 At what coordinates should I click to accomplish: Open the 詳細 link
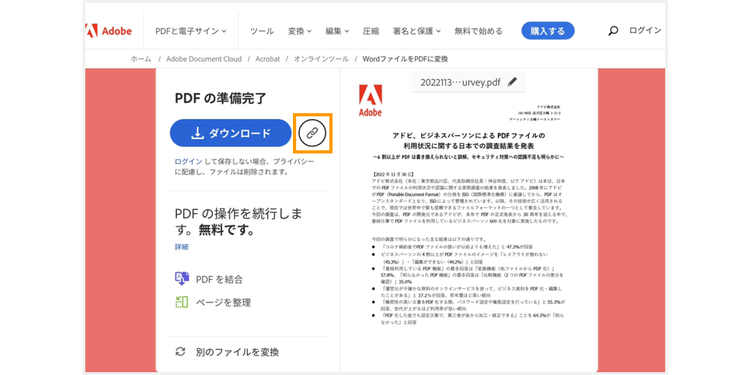[x=181, y=247]
